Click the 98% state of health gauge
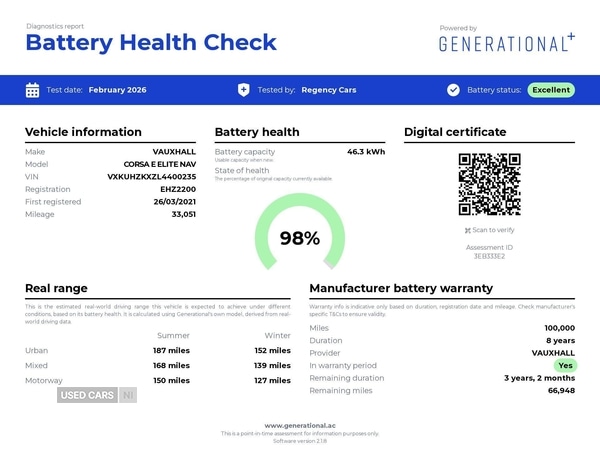The width and height of the screenshot is (600, 450). click(x=299, y=232)
